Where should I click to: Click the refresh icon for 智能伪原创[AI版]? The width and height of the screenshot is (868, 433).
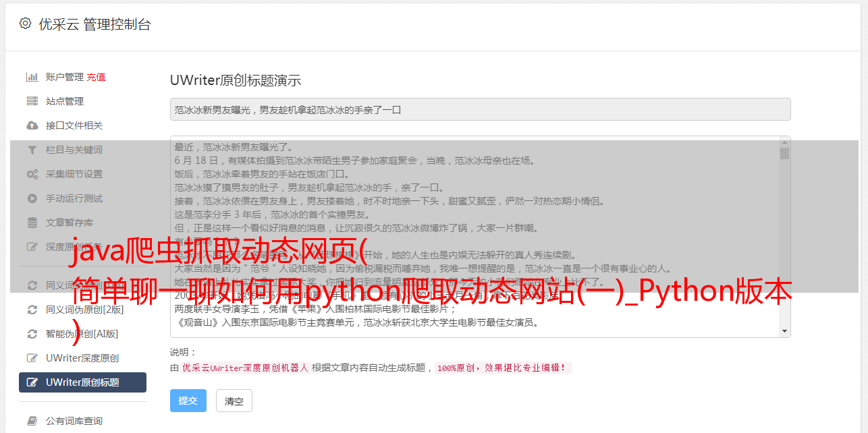tap(32, 334)
